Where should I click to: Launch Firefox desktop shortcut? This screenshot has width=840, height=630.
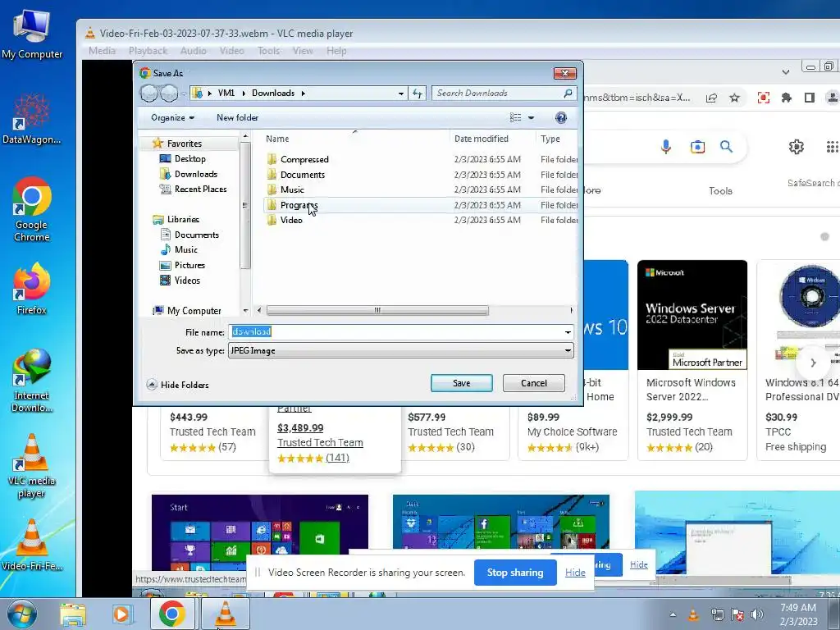tap(32, 288)
